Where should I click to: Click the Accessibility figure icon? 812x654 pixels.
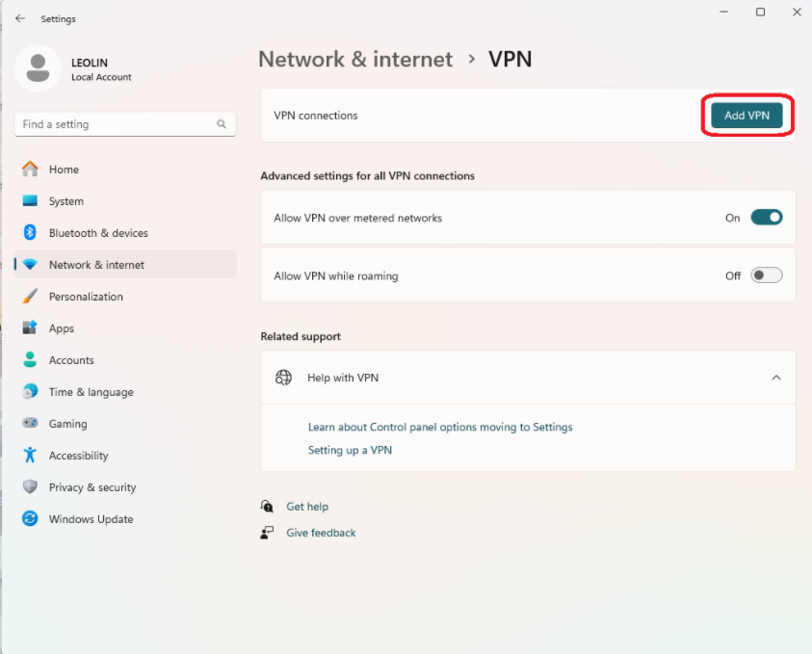click(30, 455)
